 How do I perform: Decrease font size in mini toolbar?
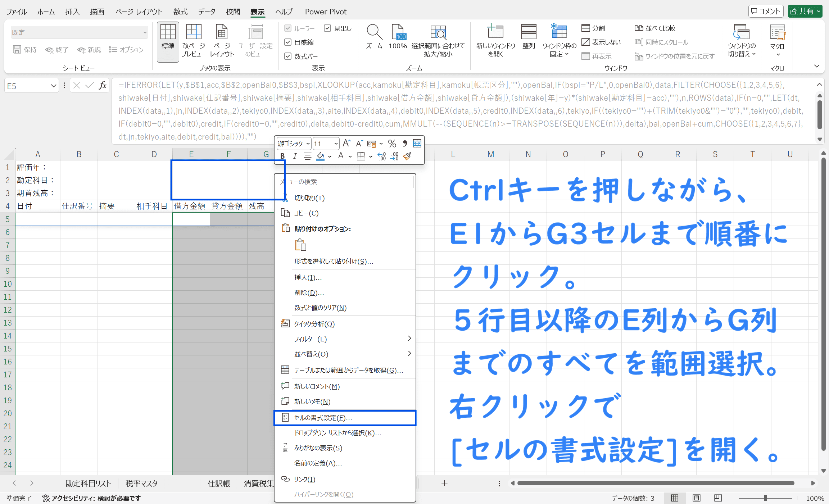point(359,144)
